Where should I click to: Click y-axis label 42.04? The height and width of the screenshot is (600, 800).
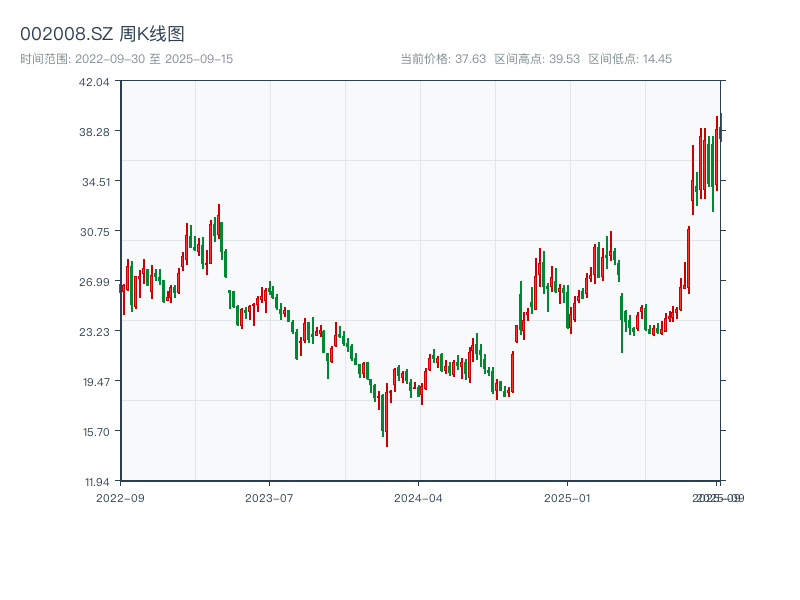[94, 82]
